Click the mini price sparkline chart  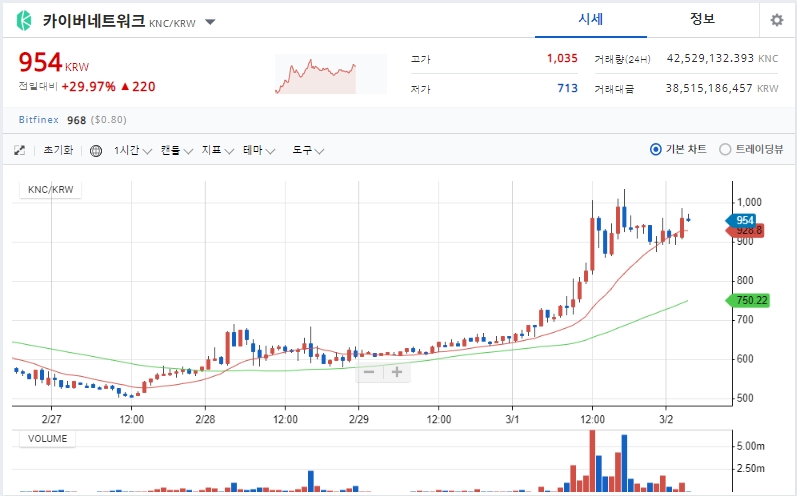pyautogui.click(x=331, y=74)
